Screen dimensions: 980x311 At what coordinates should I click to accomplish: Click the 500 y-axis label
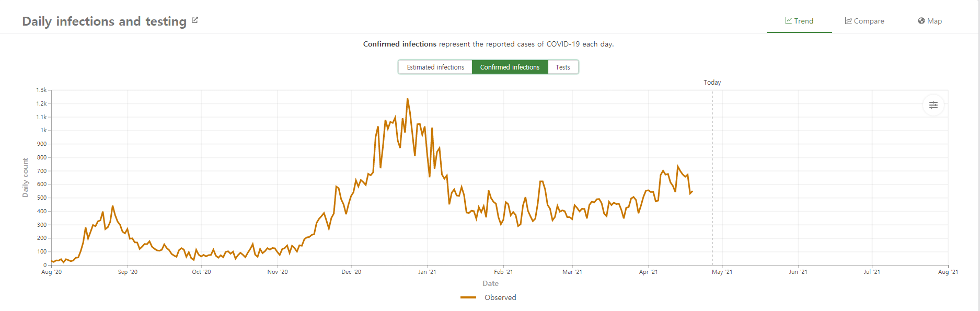pyautogui.click(x=42, y=198)
